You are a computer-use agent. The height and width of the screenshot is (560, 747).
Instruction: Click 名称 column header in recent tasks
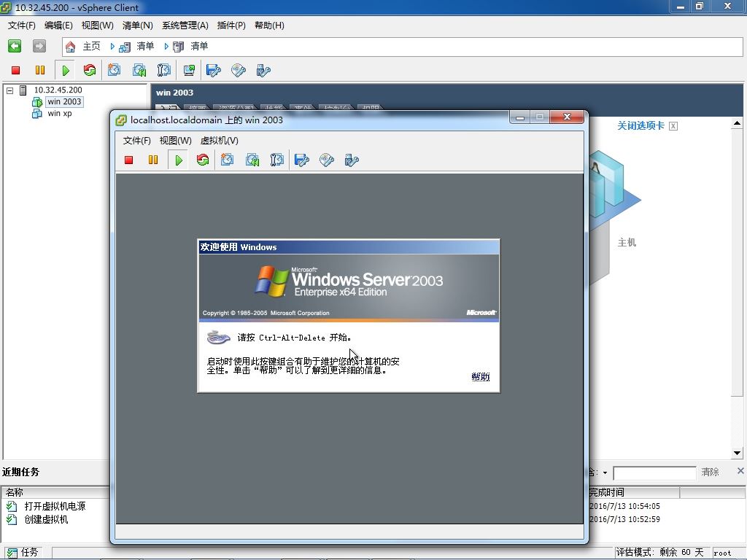click(15, 492)
